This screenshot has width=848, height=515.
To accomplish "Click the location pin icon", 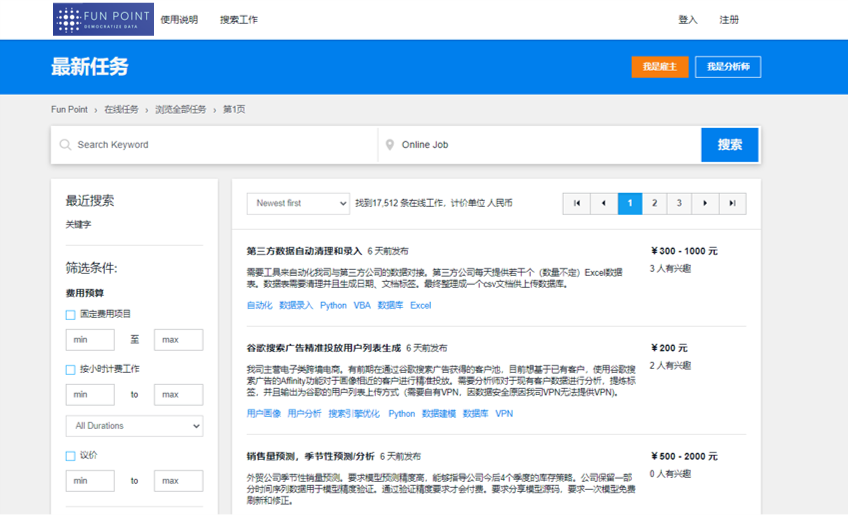I will click(389, 144).
